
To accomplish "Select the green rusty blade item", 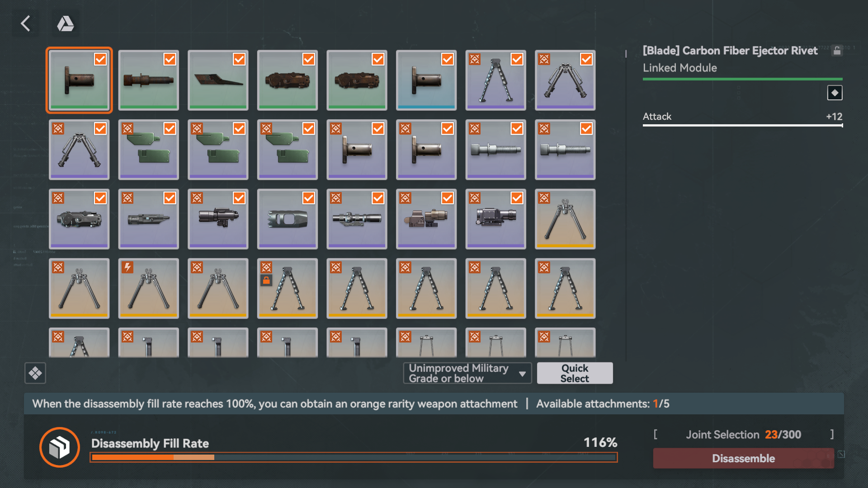I will point(218,80).
